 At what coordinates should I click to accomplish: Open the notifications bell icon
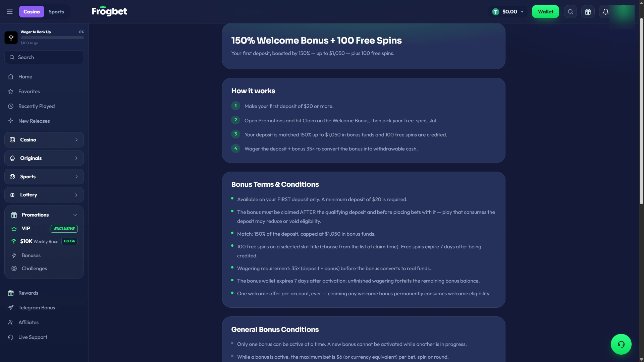point(605,12)
